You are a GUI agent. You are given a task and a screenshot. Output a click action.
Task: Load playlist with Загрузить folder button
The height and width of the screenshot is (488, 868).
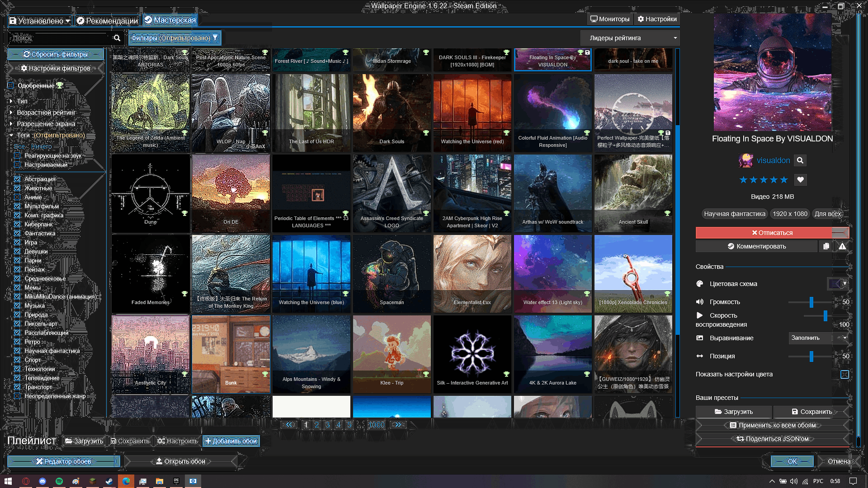point(84,441)
